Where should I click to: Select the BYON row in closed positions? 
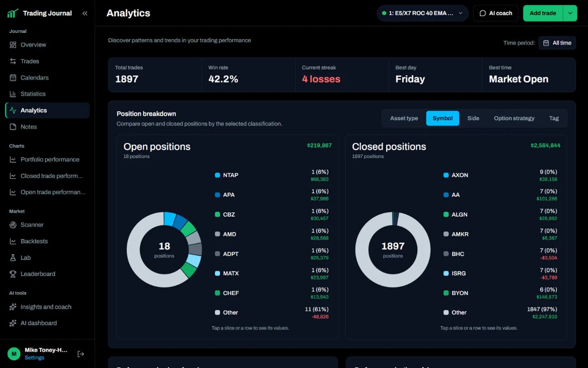tap(500, 293)
